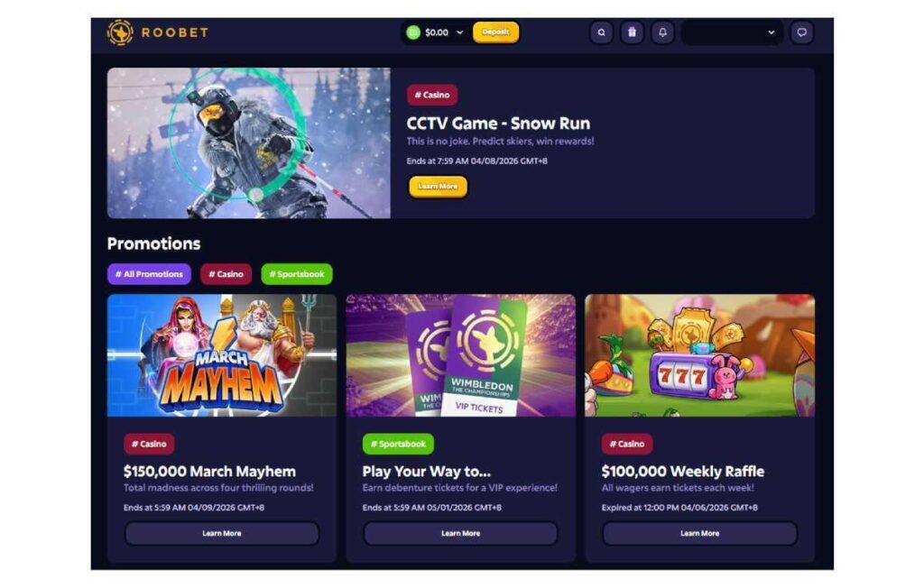
Task: Expand the account dropdown chevron
Action: 771,32
